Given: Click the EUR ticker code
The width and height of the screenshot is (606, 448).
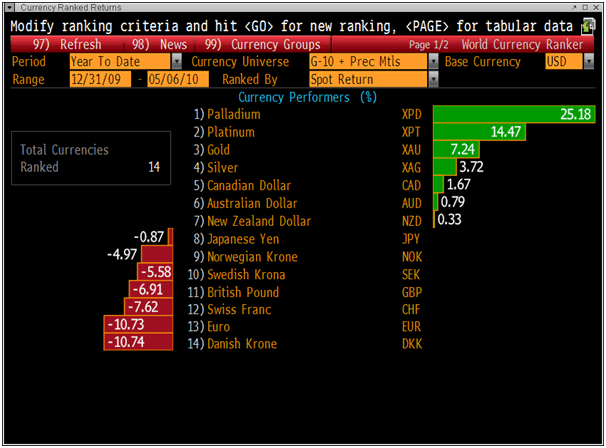Looking at the screenshot, I should click(411, 327).
